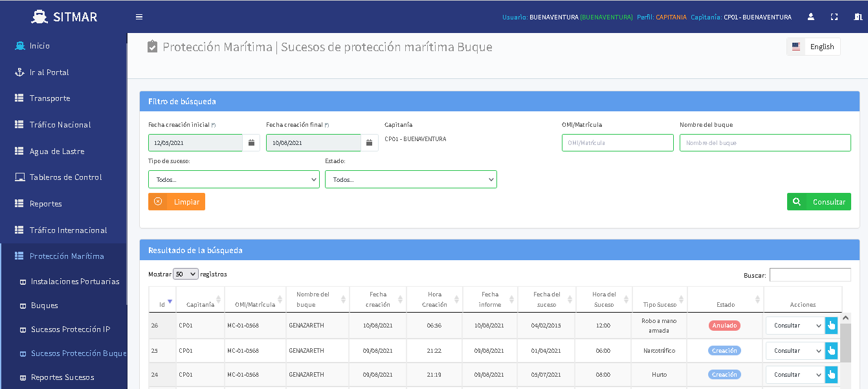Viewport: 868px width, 389px height.
Task: Open the Estado filter dropdown
Action: (410, 179)
